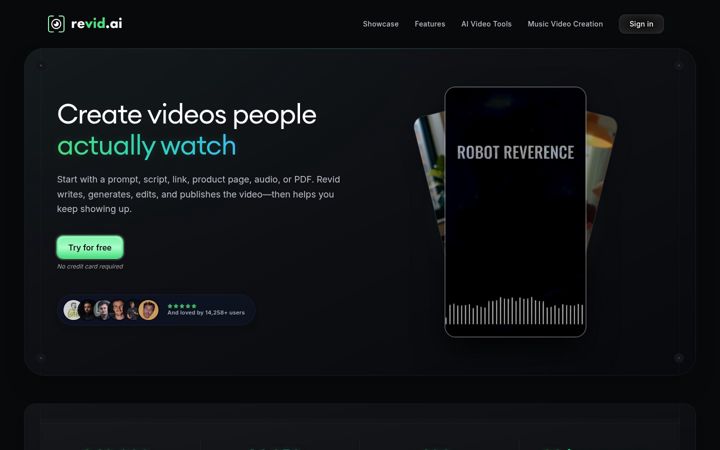The width and height of the screenshot is (720, 450).
Task: Click the 'No credit card required' text
Action: pyautogui.click(x=90, y=266)
